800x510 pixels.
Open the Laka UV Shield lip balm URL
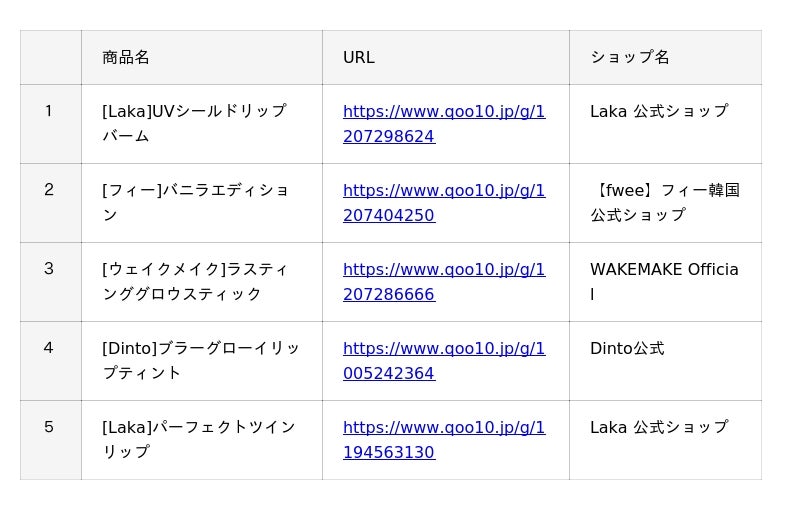[x=444, y=124]
